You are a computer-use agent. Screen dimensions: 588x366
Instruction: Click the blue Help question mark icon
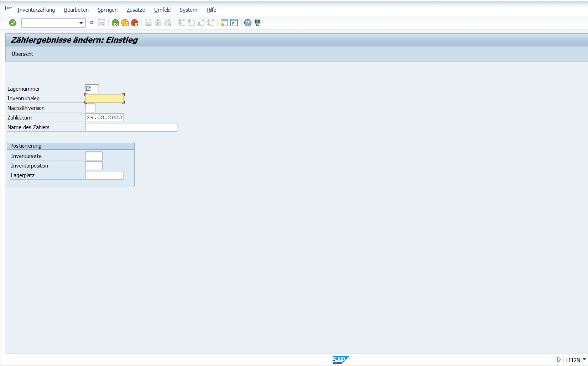tap(248, 23)
